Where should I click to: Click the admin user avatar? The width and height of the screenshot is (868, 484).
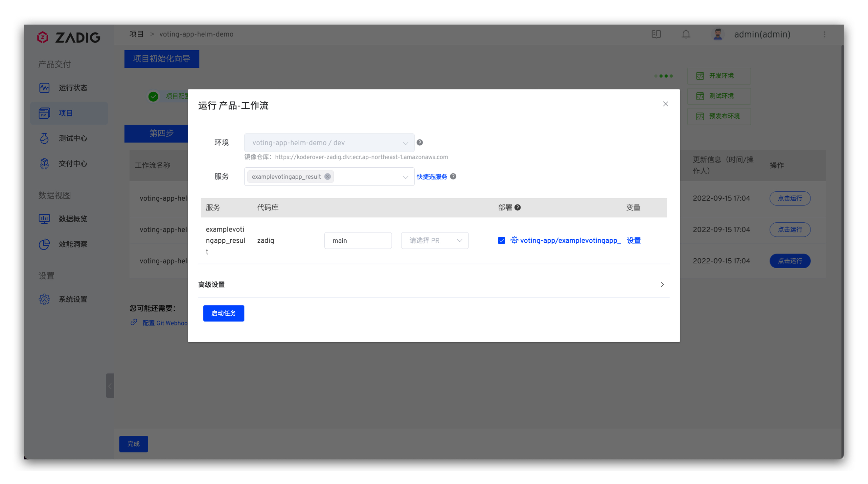(718, 35)
